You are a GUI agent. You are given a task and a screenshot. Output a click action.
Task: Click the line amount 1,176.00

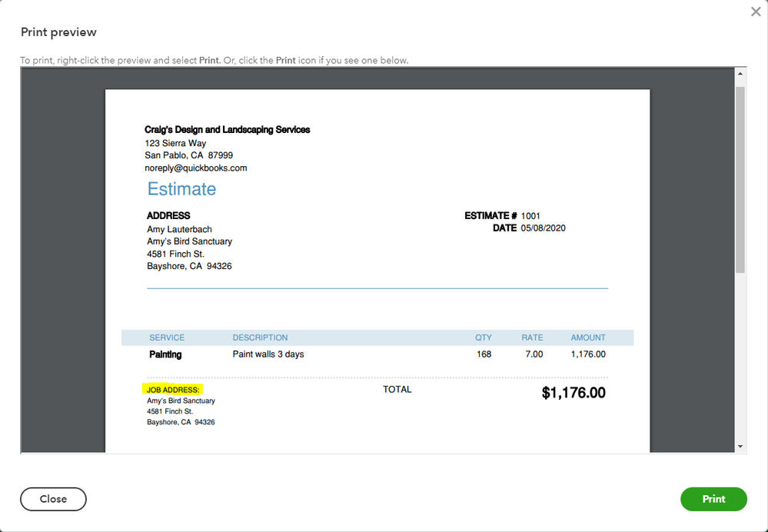(588, 354)
